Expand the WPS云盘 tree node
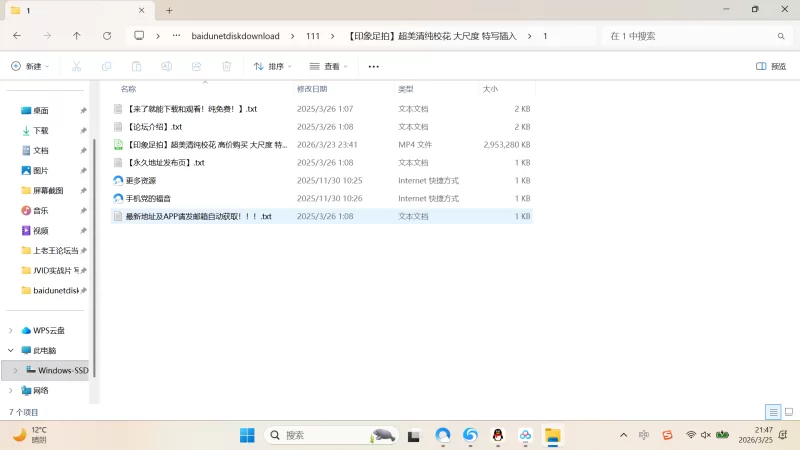The width and height of the screenshot is (800, 450). point(11,331)
